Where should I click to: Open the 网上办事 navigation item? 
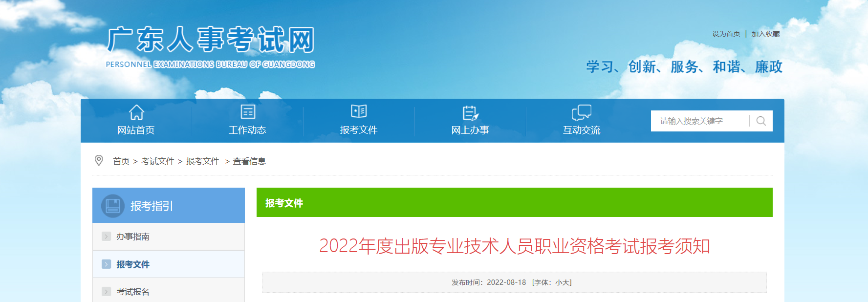(x=470, y=130)
